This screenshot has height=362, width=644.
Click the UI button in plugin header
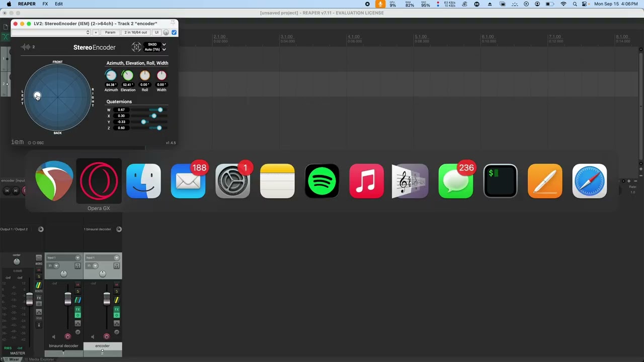click(156, 32)
